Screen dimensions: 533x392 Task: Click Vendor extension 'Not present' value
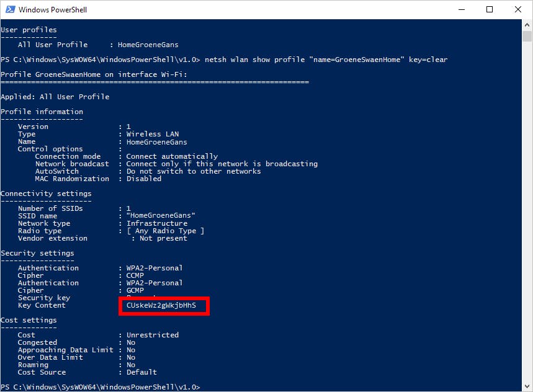(x=163, y=238)
